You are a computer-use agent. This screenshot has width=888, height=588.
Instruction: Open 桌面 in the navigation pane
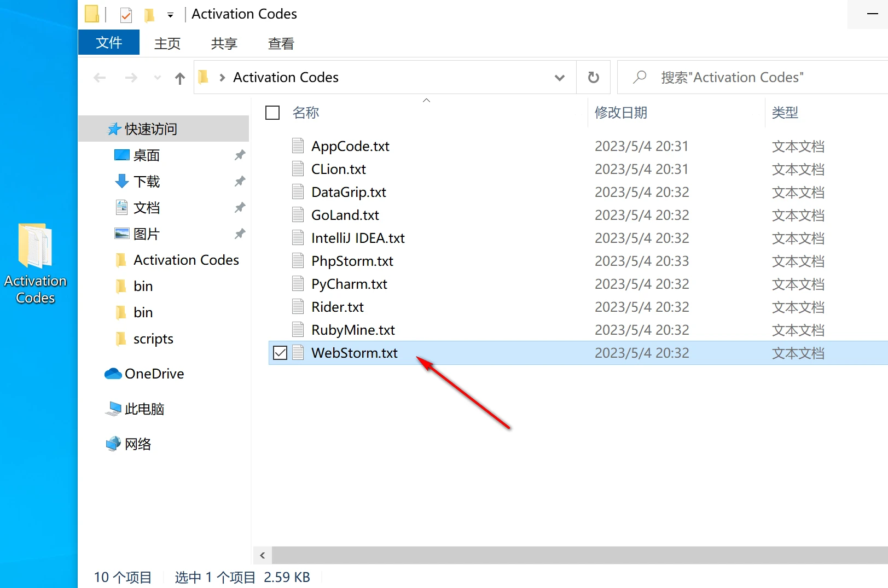tap(146, 155)
